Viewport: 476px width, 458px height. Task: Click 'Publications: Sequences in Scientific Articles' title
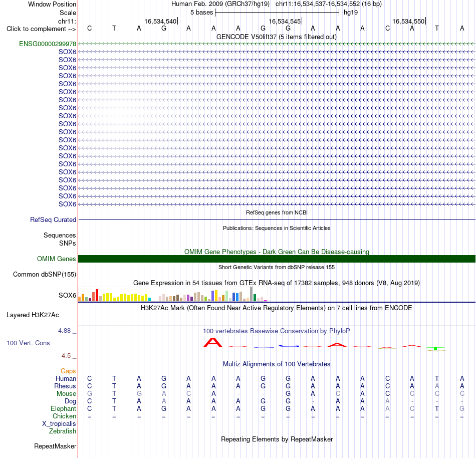[277, 228]
